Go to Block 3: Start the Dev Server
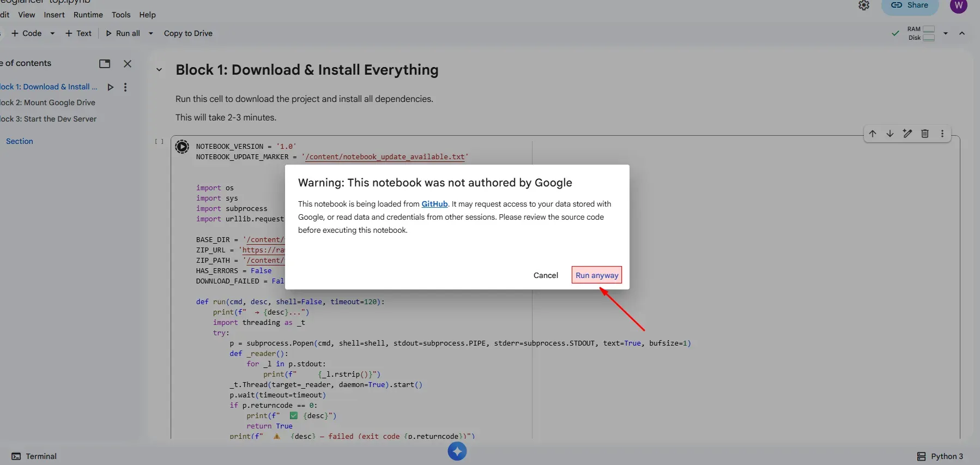980x465 pixels. (48, 119)
